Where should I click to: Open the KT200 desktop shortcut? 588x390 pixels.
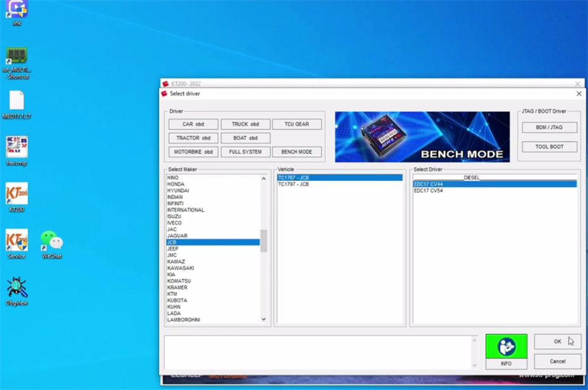(x=17, y=194)
